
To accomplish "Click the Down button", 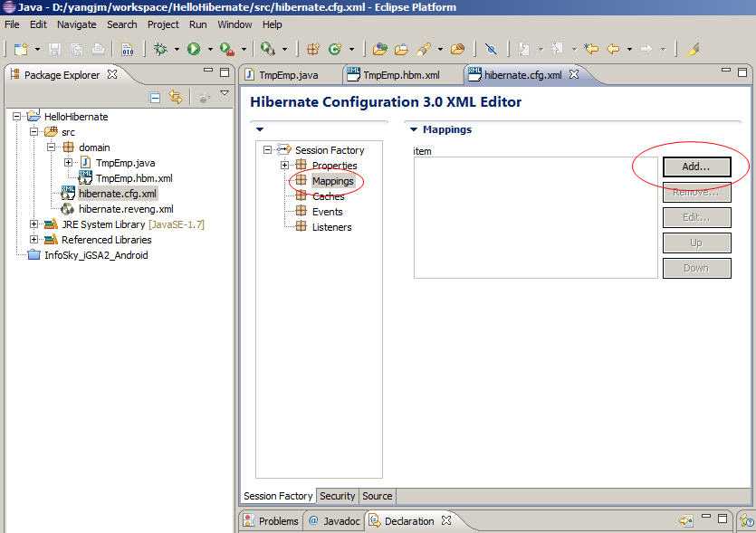I will [x=696, y=268].
